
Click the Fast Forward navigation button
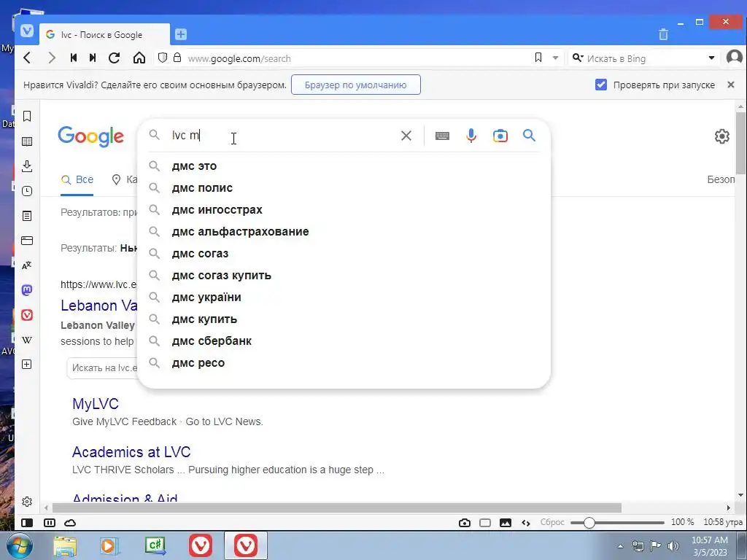(x=93, y=58)
